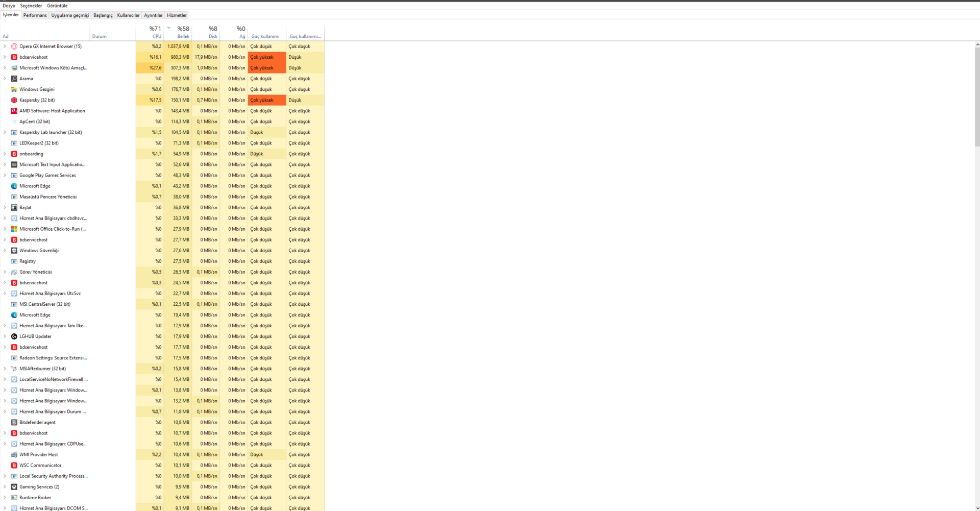Switch to the Başlangıç tab
The image size is (980, 511).
103,15
